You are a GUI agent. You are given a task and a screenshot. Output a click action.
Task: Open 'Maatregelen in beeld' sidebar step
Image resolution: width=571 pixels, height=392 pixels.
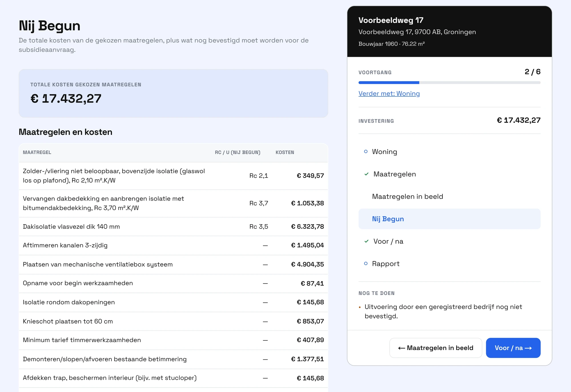449,197
